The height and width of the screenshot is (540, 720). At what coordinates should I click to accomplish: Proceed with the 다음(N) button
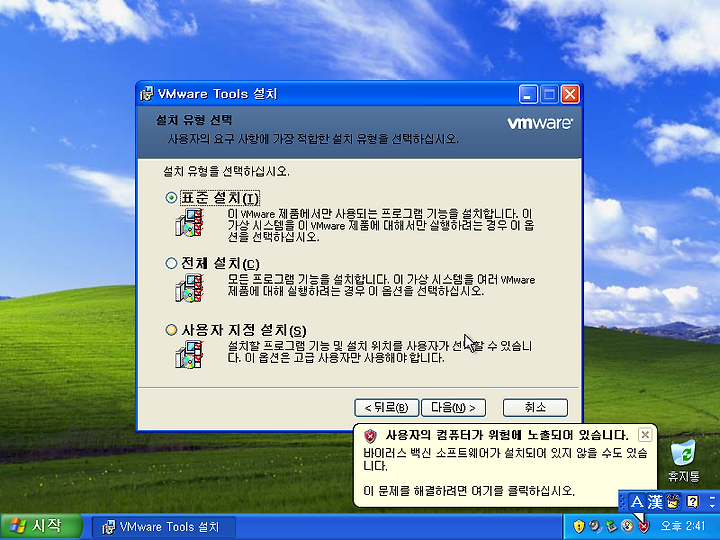(453, 407)
